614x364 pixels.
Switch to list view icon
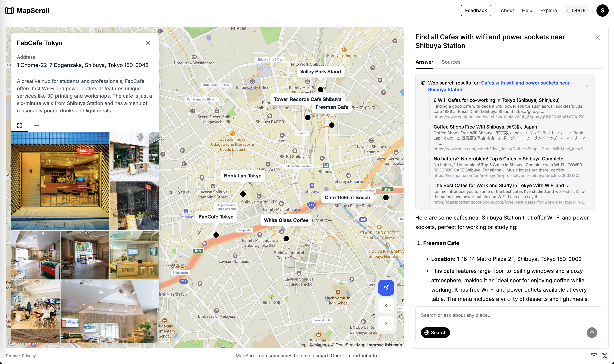point(36,126)
